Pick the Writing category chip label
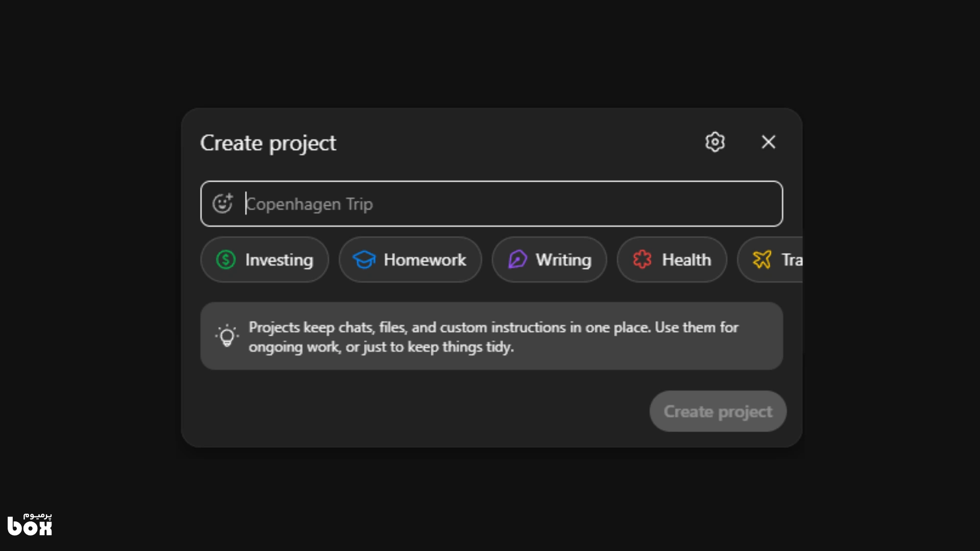980x551 pixels. [563, 260]
